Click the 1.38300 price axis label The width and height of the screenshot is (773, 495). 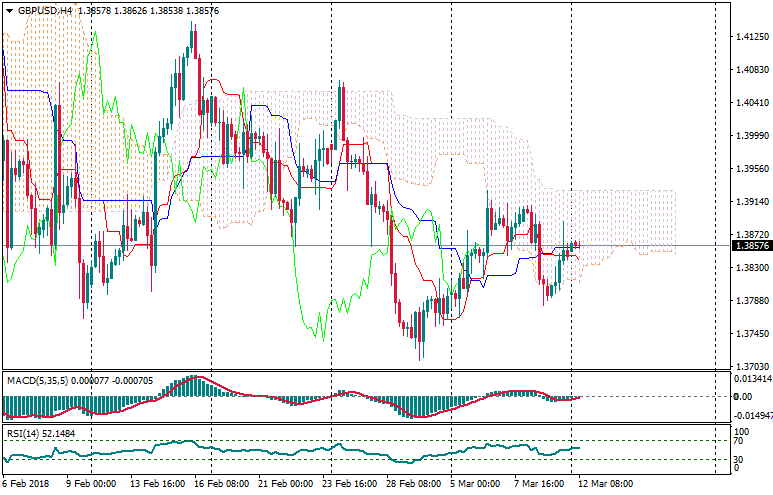[750, 268]
